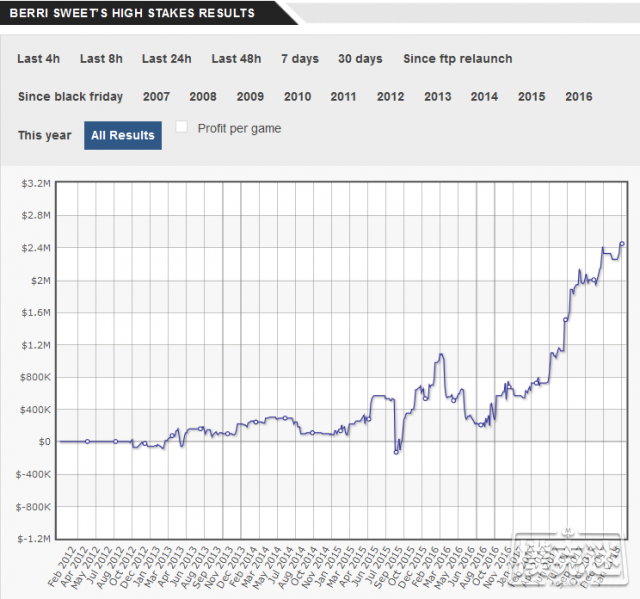Select the Last 8h time filter
This screenshot has width=640, height=599.
pyautogui.click(x=101, y=59)
